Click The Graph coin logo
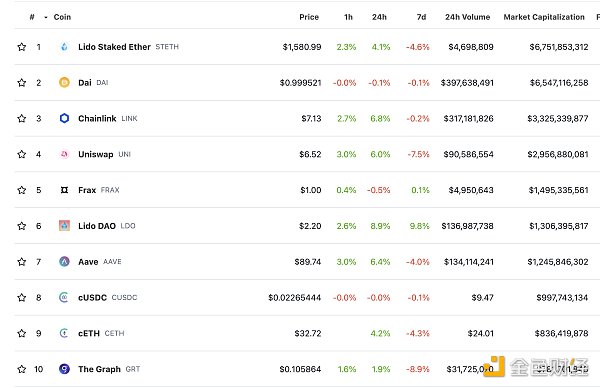The width and height of the screenshot is (600, 388). click(x=64, y=369)
